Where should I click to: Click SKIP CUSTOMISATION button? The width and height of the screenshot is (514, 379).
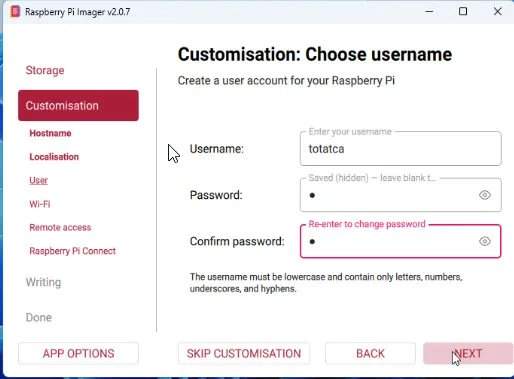[244, 353]
